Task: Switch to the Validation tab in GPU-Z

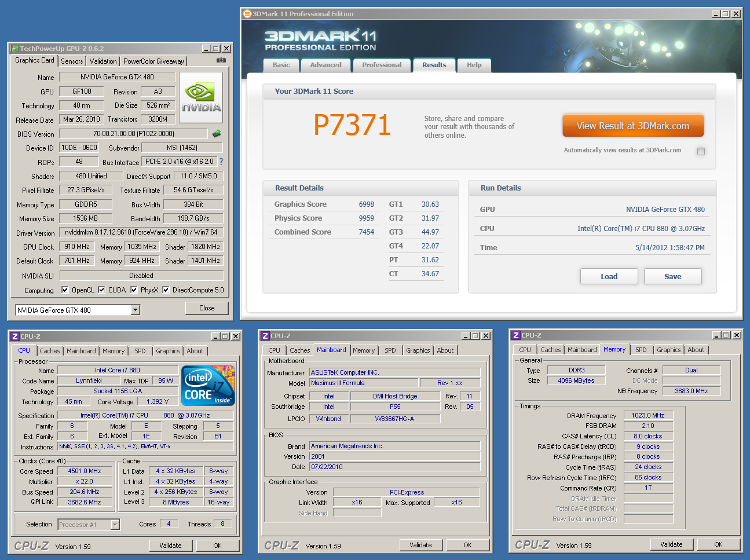Action: tap(103, 61)
